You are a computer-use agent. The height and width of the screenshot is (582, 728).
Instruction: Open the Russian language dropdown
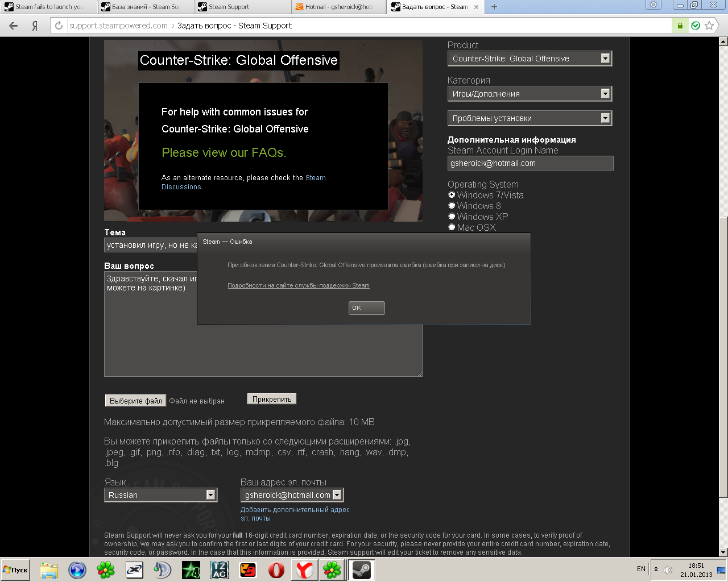tap(160, 495)
